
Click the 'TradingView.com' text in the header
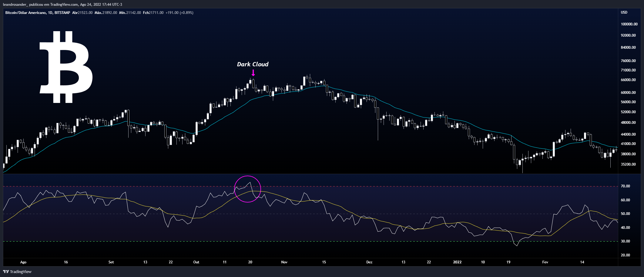tap(64, 4)
